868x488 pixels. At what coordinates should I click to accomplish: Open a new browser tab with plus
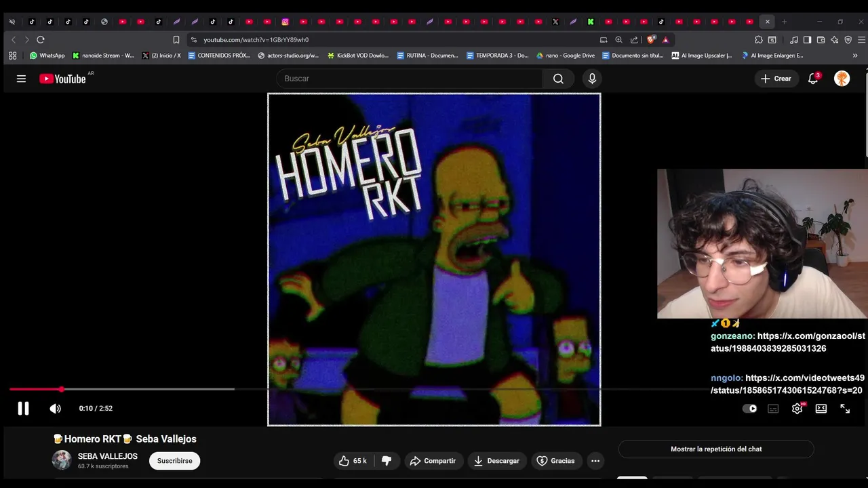click(x=785, y=22)
